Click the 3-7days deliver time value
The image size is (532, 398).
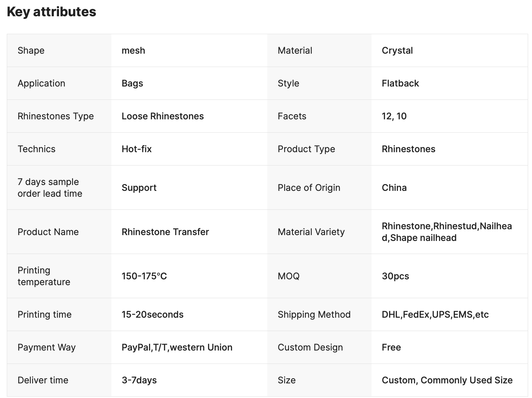[139, 380]
